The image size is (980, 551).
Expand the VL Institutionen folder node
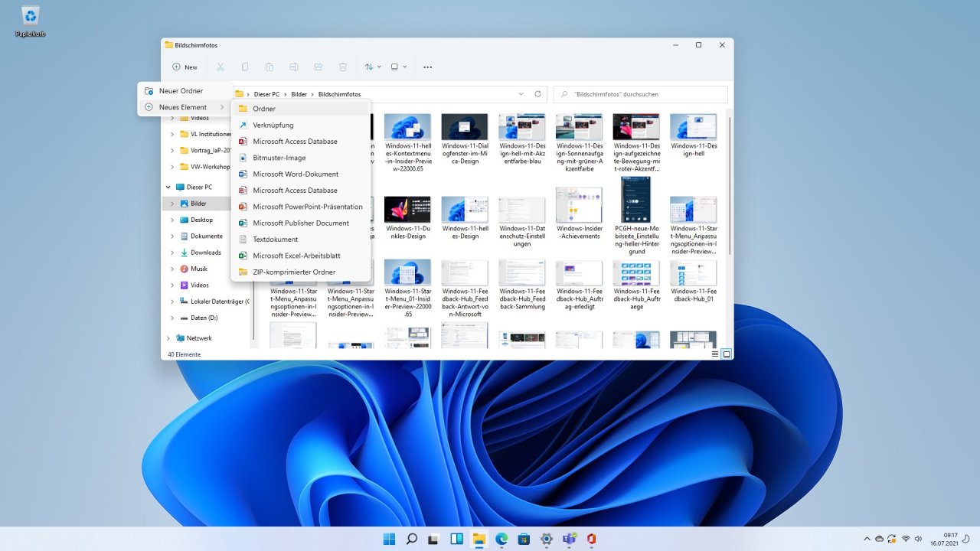point(172,134)
